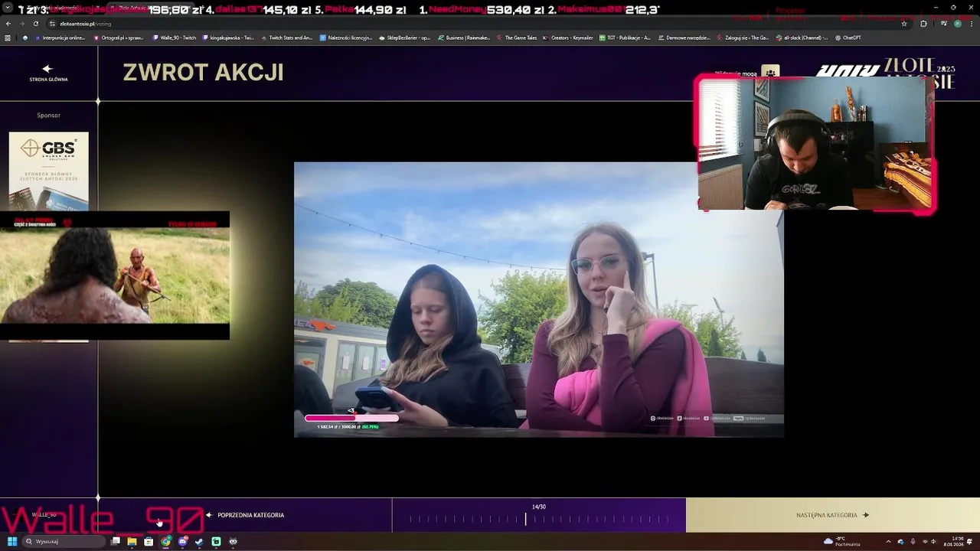Viewport: 980px width, 551px height.
Task: Open Task View on the taskbar
Action: pyautogui.click(x=116, y=541)
